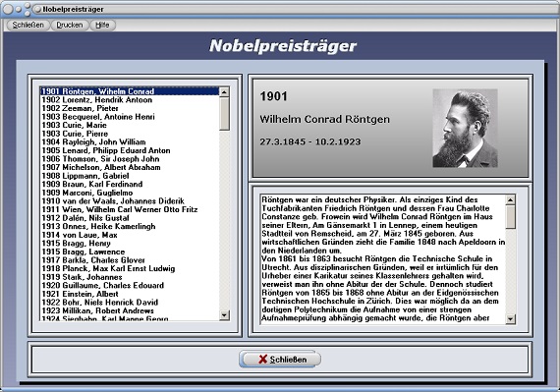Click biography text scroll-up arrow
The image size is (560, 392).
click(511, 199)
